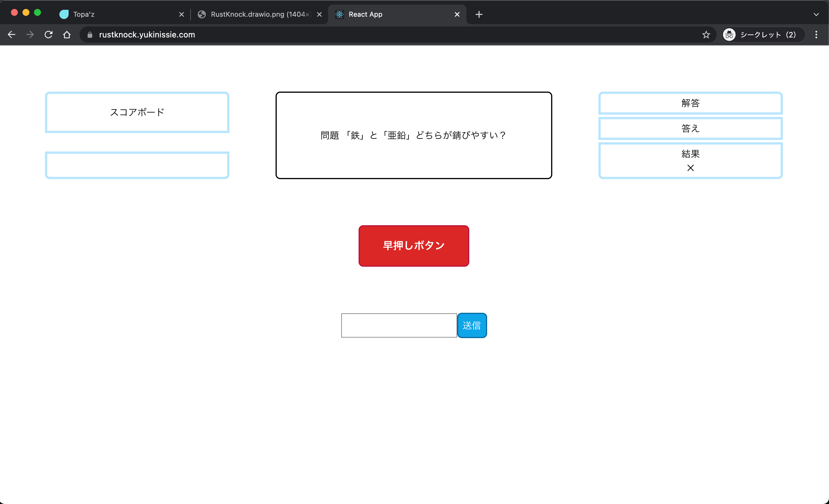Viewport: 829px width, 504px height.
Task: Reload the current page
Action: [48, 35]
